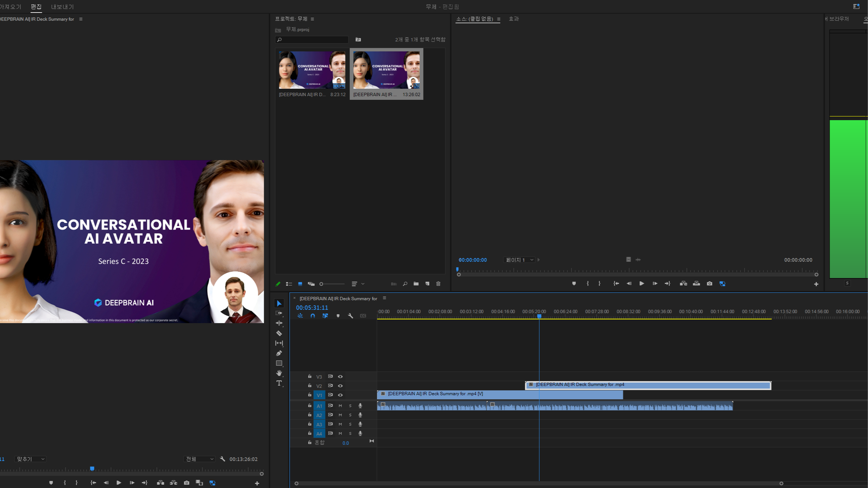Select the Pen tool in timeline toolbox
The width and height of the screenshot is (868, 488).
[279, 353]
